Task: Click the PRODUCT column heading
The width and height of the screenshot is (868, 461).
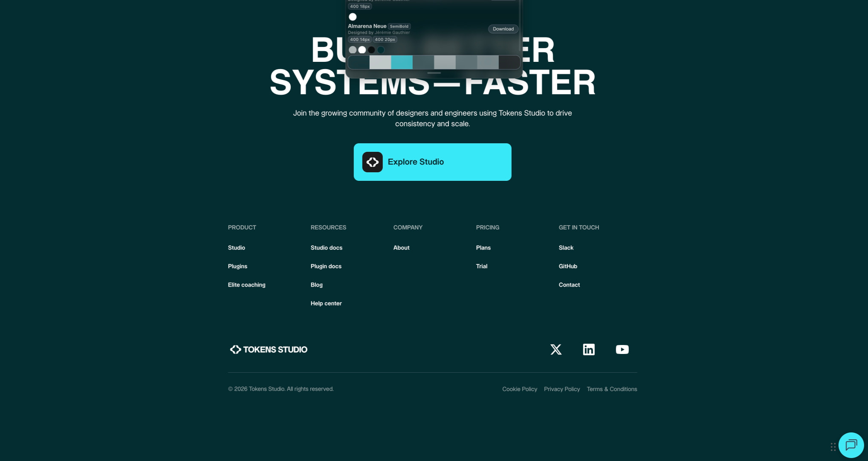Action: pyautogui.click(x=242, y=227)
